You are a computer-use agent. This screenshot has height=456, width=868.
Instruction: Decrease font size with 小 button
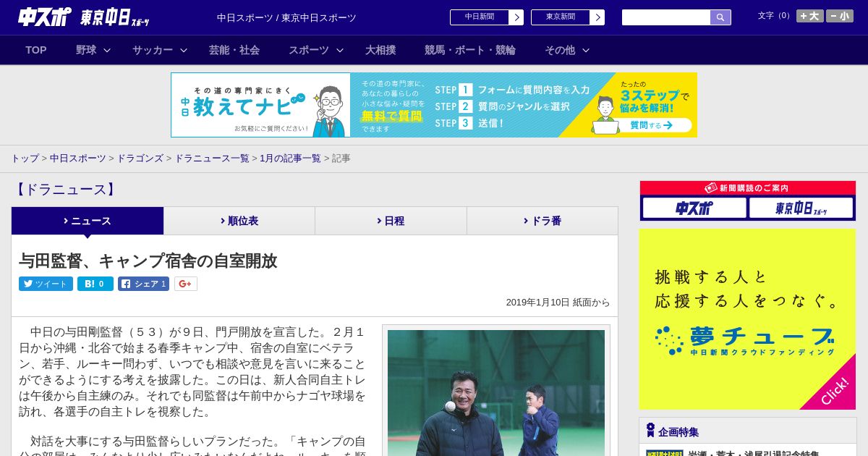click(840, 16)
